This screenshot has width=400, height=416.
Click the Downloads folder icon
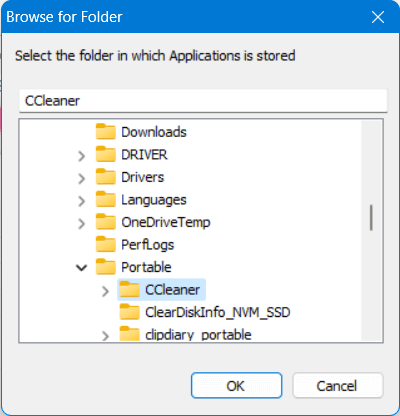pos(106,132)
